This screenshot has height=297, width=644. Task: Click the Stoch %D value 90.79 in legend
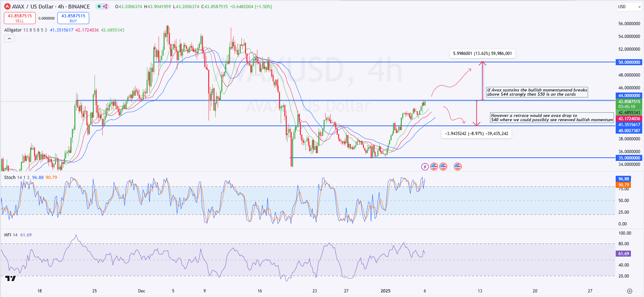(51, 178)
